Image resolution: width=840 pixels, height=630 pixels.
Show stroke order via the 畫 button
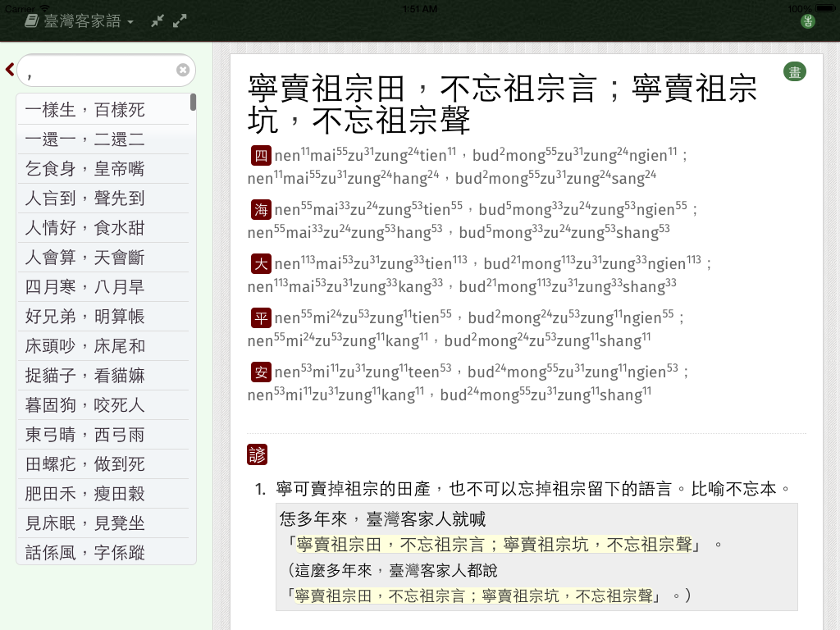(794, 71)
